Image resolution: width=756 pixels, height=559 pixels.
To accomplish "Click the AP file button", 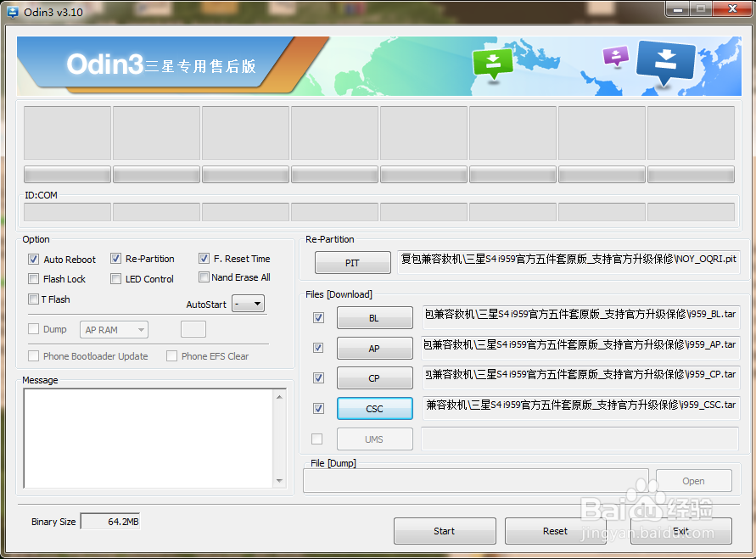I will 375,349.
